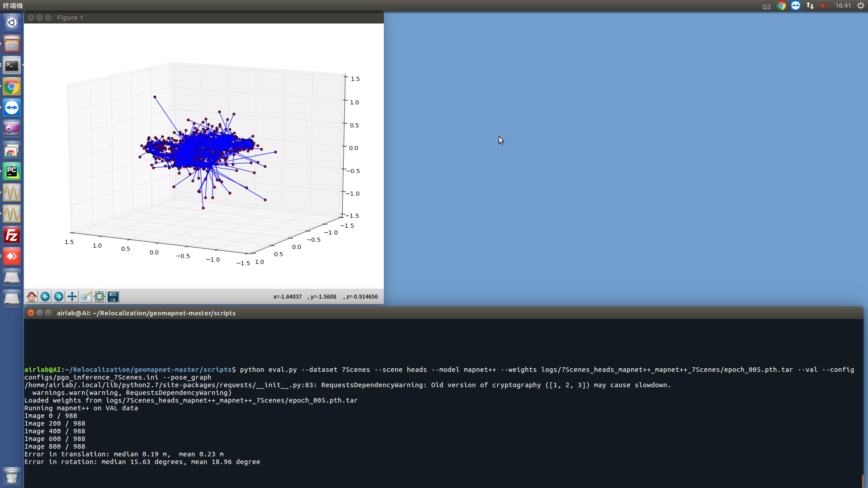Screen dimensions: 868x488
Task: Open the Ubuntu Dash search
Action: [11, 22]
